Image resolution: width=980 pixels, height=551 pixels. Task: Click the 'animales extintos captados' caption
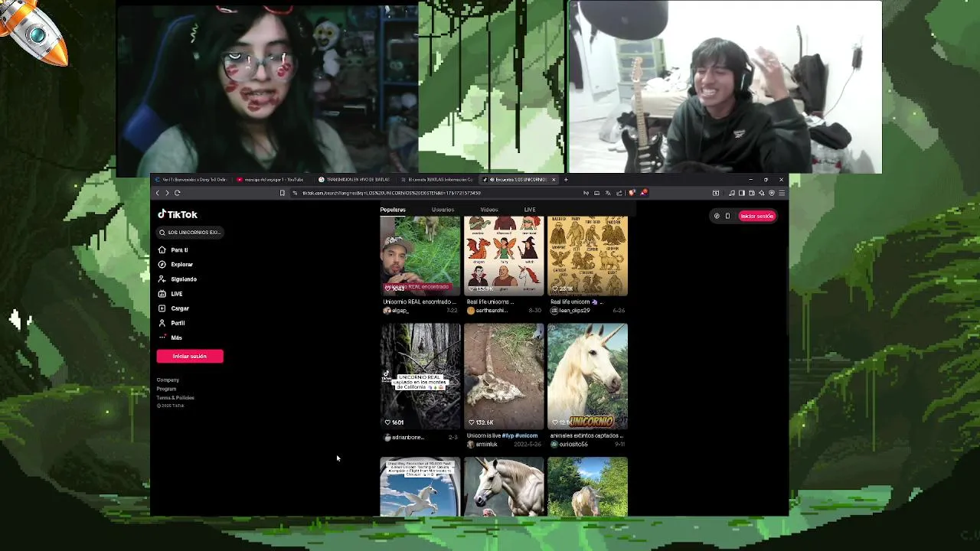click(586, 436)
